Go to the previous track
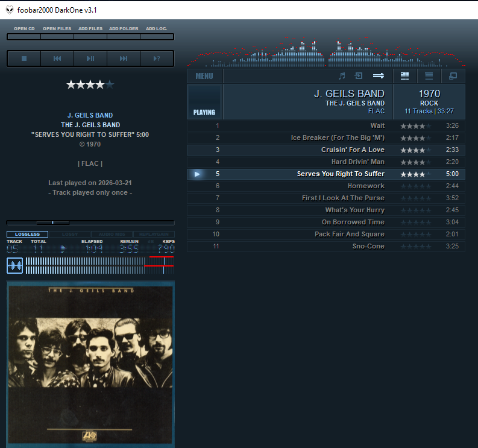 pos(57,58)
